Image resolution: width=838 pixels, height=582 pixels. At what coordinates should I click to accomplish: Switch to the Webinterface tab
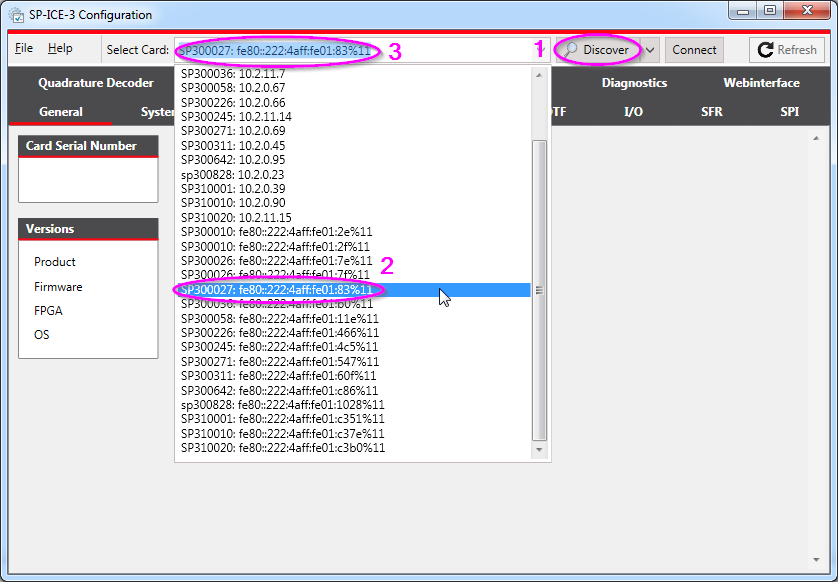(x=761, y=83)
